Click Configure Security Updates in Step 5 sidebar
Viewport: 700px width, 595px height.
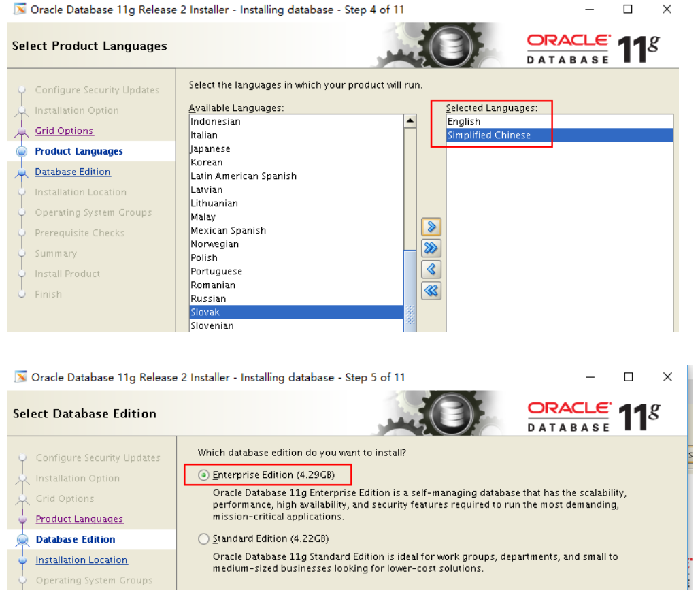(98, 458)
